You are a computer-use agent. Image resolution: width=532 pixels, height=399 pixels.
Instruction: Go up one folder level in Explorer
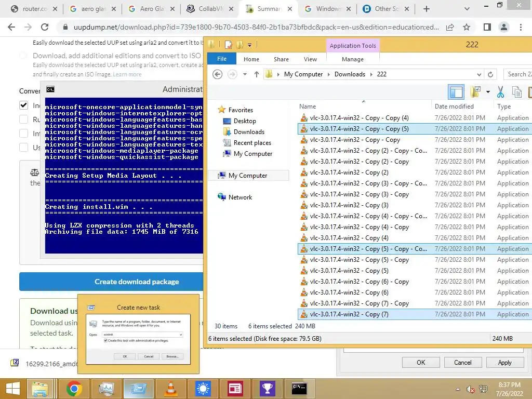[x=257, y=74]
